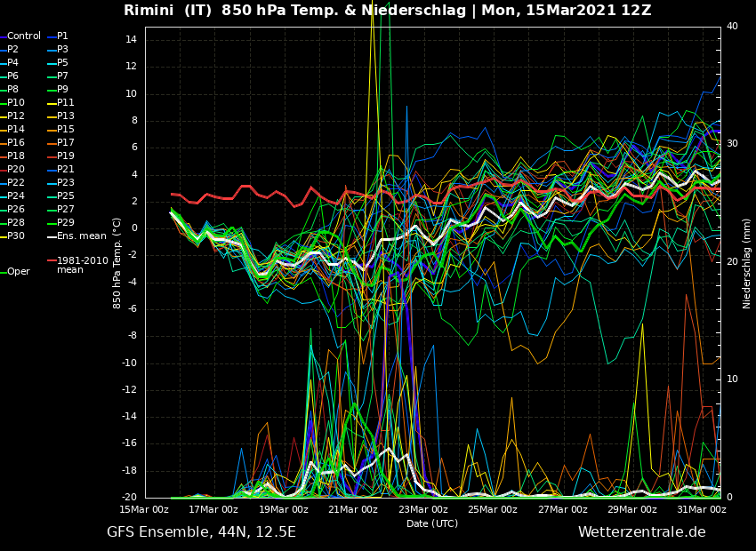Click the '850 hPa Temp. (°C)' axis title
Image resolution: width=756 pixels, height=551 pixels.
click(117, 263)
